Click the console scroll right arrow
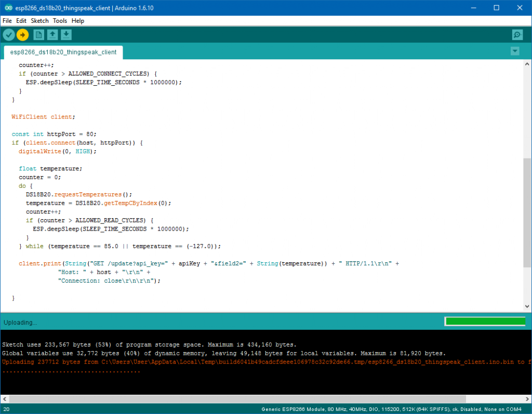The image size is (532, 414). click(527, 399)
